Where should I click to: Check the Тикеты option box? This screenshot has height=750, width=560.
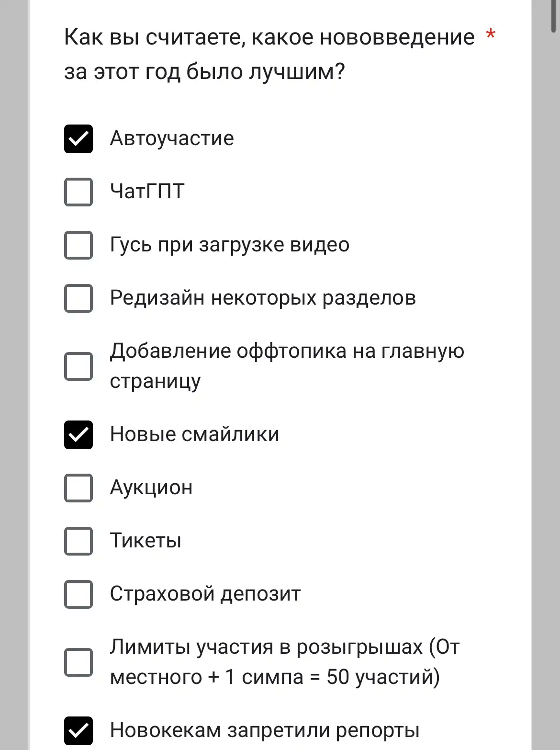(x=78, y=541)
